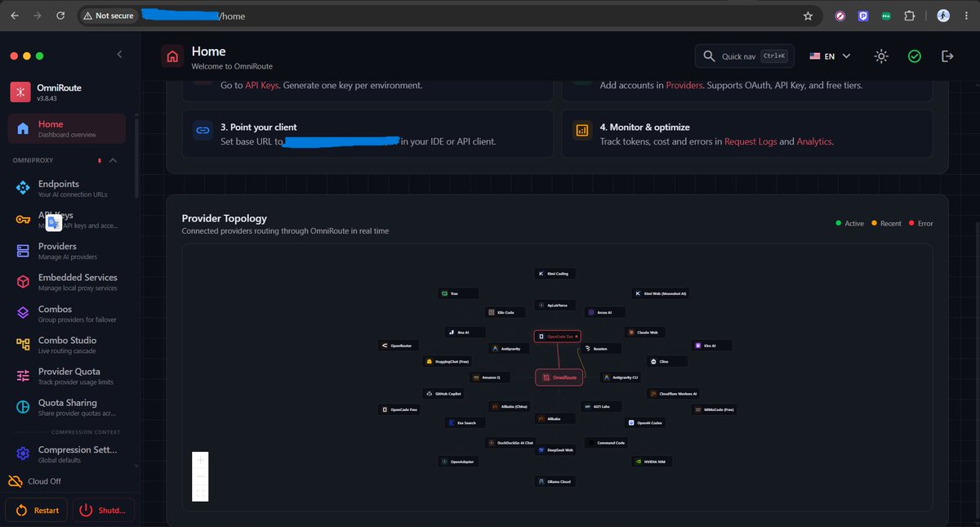
Task: Open Combos menu item
Action: (x=66, y=314)
